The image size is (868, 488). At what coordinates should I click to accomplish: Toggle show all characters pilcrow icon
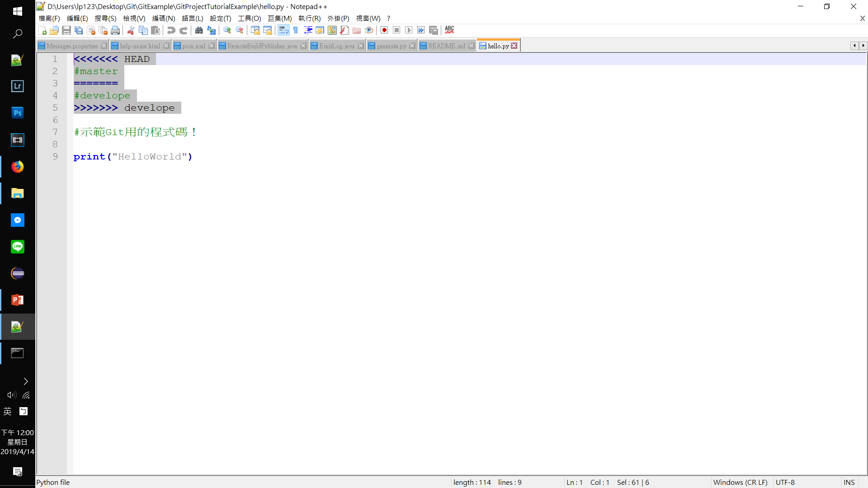pos(296,30)
